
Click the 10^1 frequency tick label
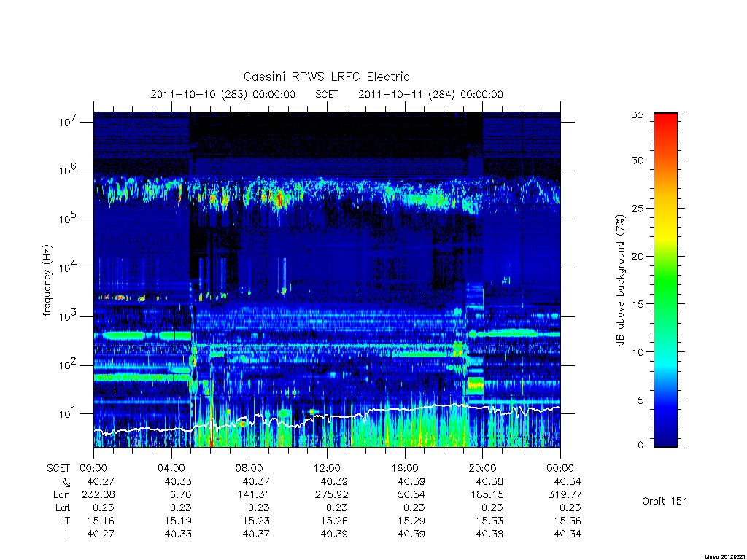tap(69, 413)
